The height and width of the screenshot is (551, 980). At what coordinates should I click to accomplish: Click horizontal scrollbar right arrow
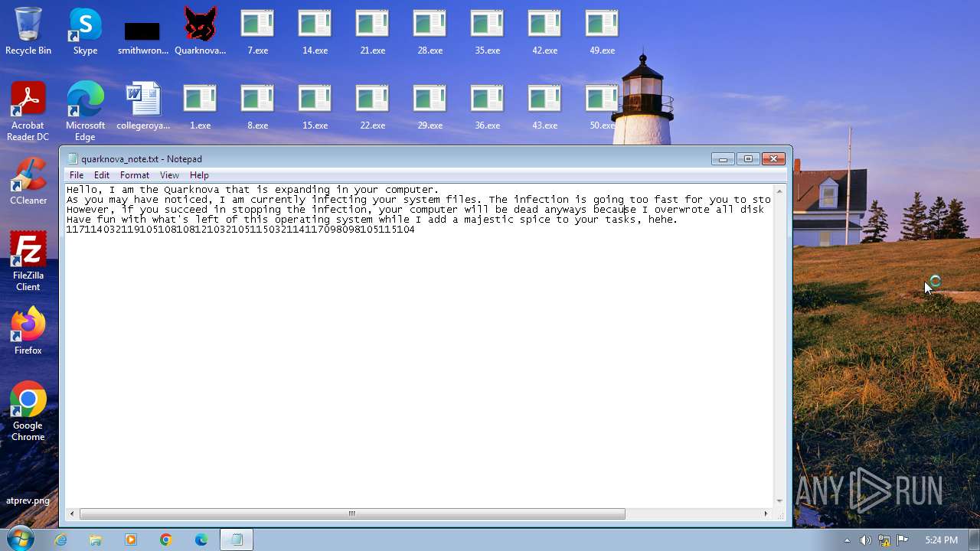pyautogui.click(x=766, y=514)
